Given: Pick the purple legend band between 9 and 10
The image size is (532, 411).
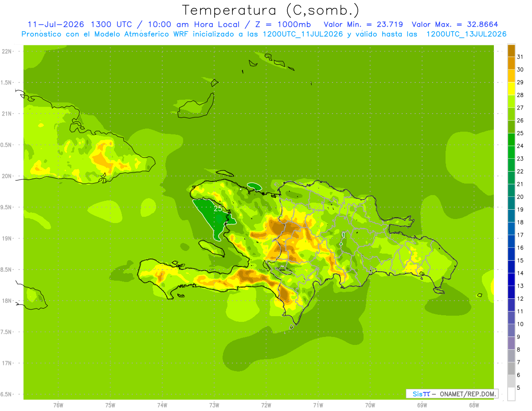Looking at the screenshot, I should [511, 330].
